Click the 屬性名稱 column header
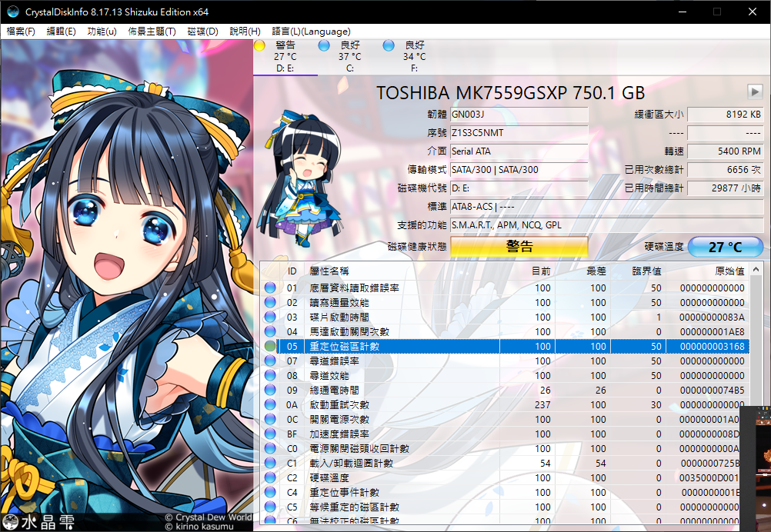 point(402,271)
